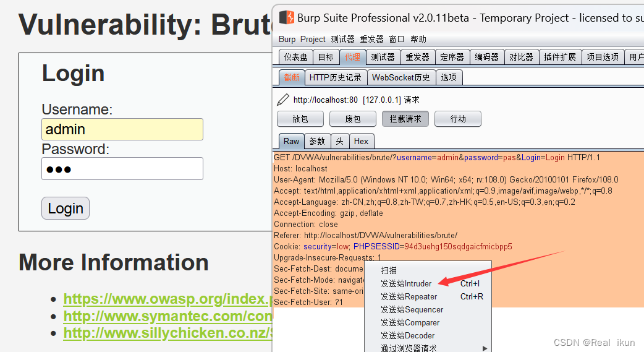Click the 'Host: localhost' header line
The height and width of the screenshot is (352, 644).
pos(300,169)
